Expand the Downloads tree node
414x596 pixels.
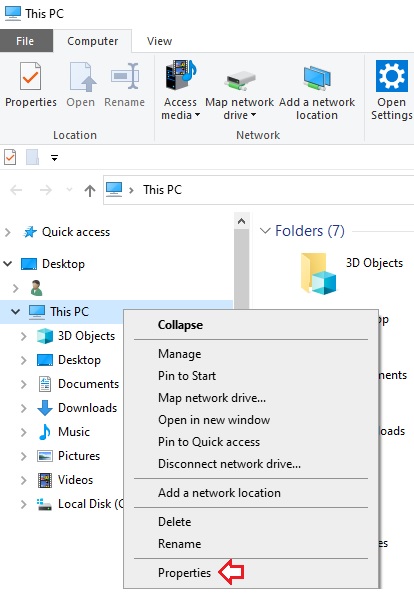coord(24,408)
